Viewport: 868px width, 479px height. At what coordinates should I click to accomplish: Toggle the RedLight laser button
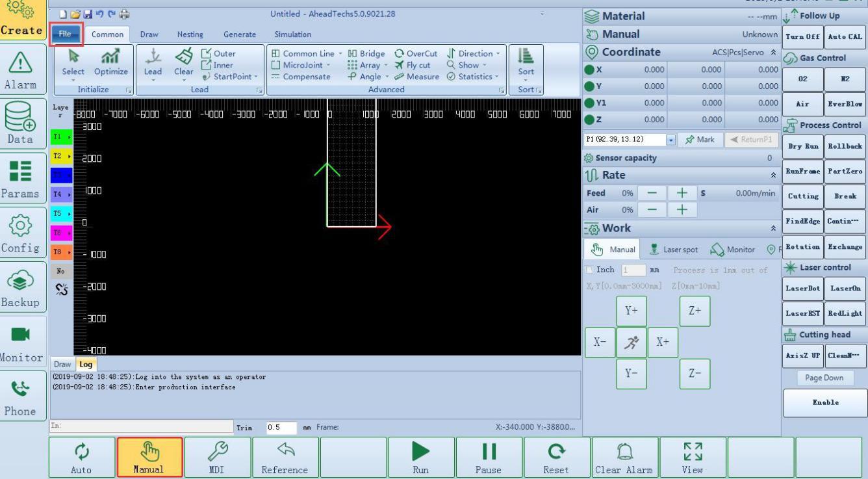click(845, 314)
